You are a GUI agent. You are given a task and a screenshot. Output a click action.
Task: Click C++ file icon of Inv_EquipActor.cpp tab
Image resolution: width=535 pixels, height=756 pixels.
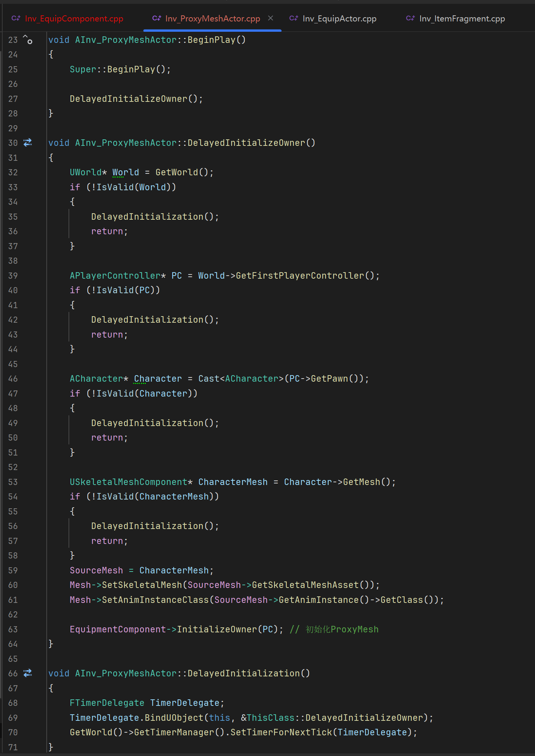point(294,18)
